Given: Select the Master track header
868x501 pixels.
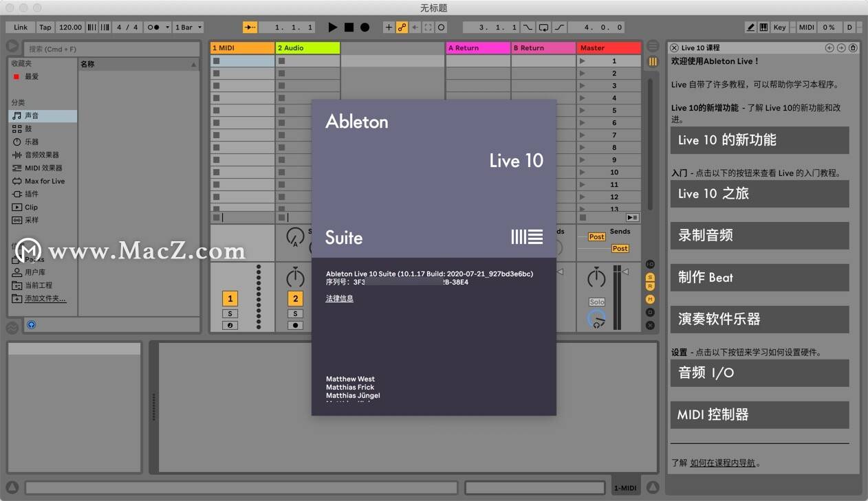Looking at the screenshot, I should point(609,48).
